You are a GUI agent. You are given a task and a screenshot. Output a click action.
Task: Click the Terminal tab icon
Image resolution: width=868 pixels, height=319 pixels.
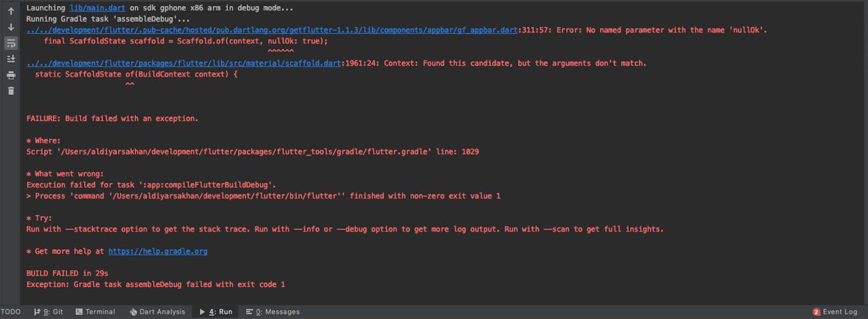79,312
